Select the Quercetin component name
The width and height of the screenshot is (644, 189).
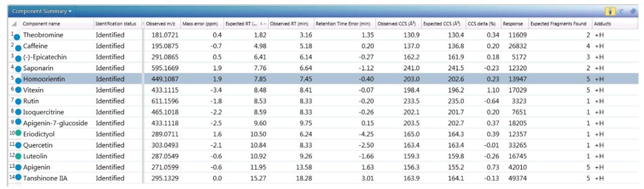pos(38,145)
